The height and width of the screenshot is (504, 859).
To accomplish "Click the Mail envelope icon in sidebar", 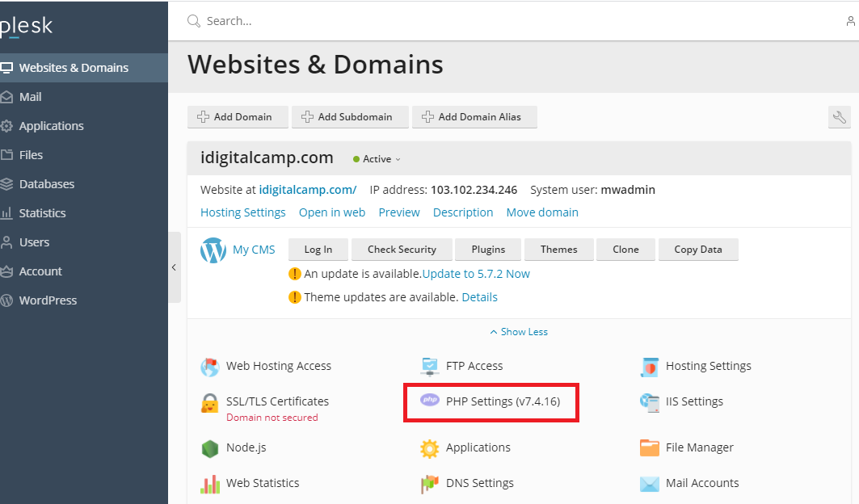I will point(6,97).
